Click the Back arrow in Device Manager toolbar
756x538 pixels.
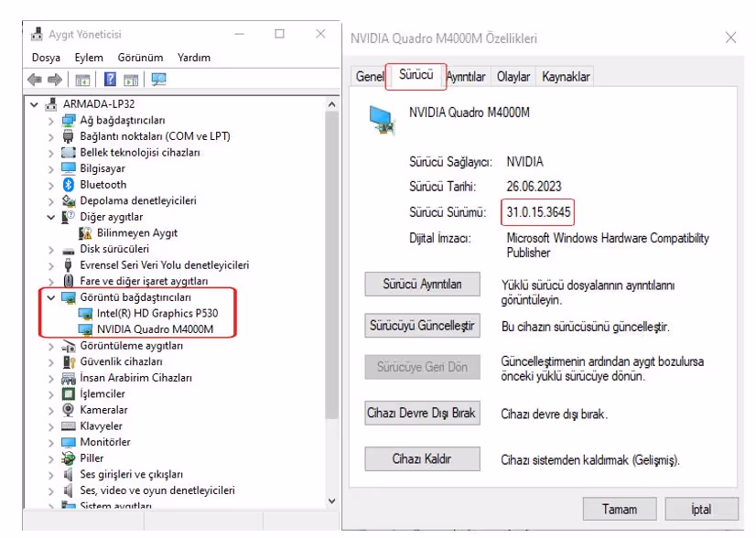[35, 80]
